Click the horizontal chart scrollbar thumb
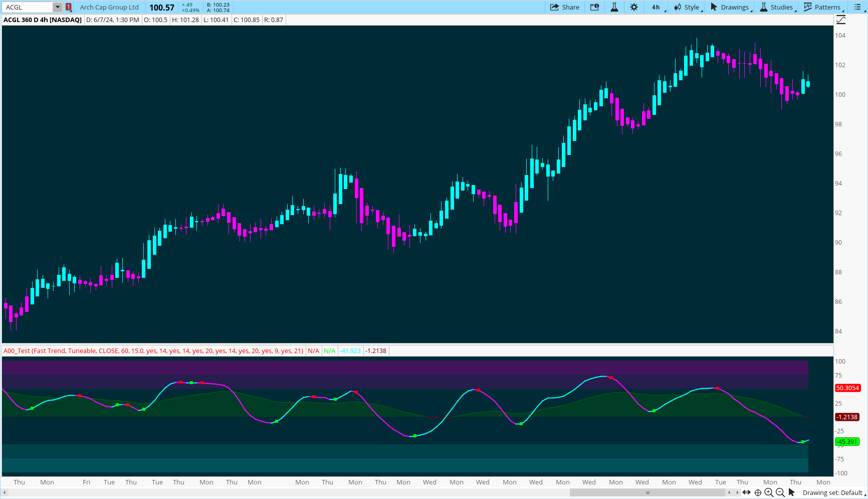The width and height of the screenshot is (868, 499). pos(647,492)
